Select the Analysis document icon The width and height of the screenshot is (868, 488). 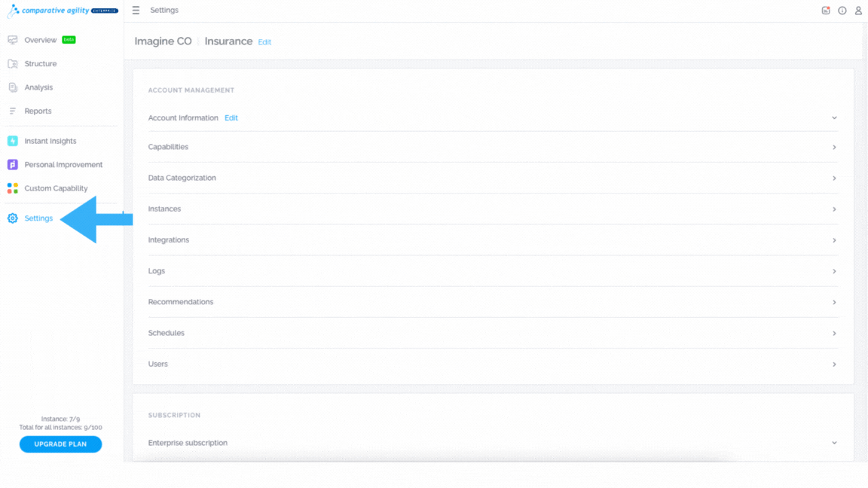point(12,87)
